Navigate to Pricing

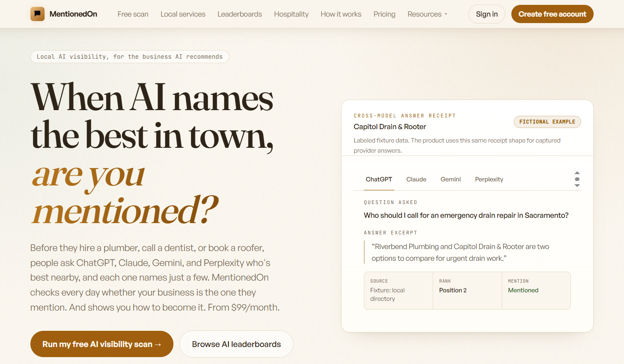tap(385, 14)
